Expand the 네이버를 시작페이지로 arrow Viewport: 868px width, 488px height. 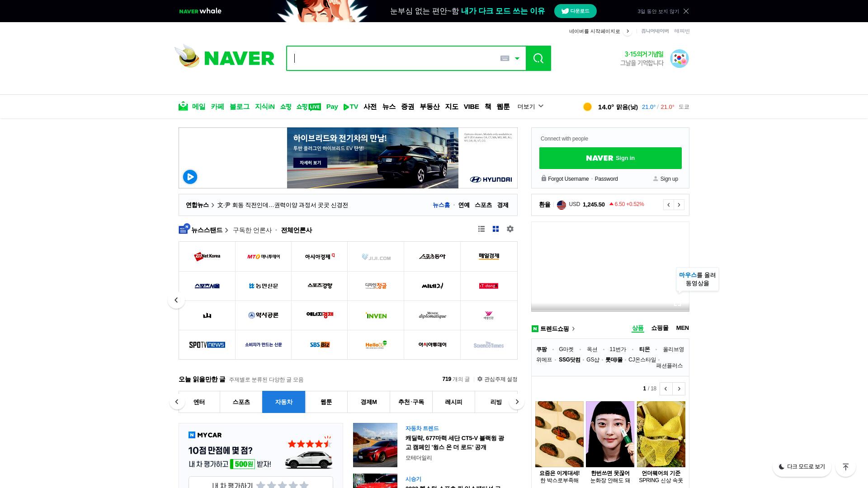tap(627, 31)
